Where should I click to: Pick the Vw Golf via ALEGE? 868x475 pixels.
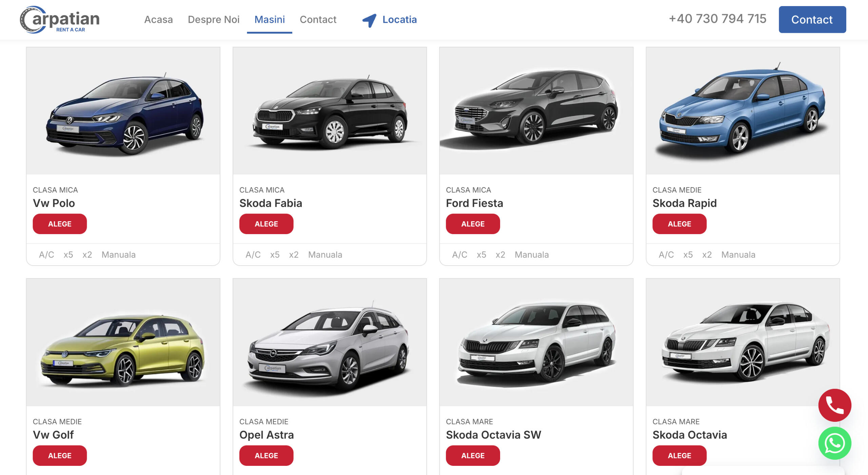tap(60, 455)
